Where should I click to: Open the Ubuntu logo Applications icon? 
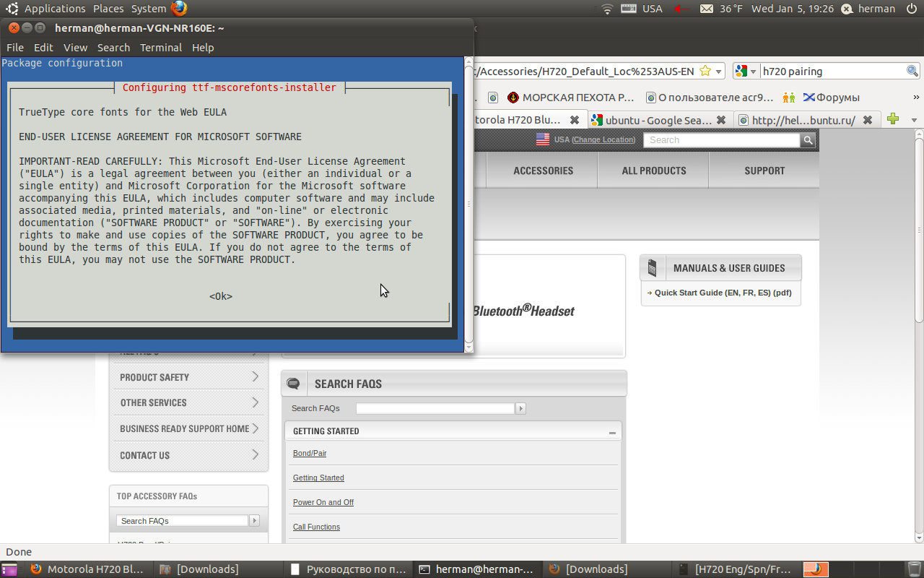[x=12, y=9]
